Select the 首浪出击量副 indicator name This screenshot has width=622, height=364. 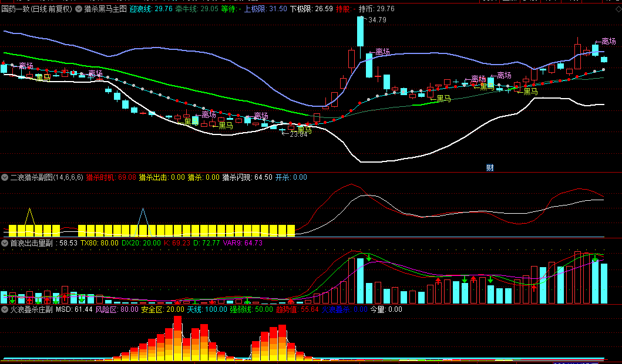(31, 243)
